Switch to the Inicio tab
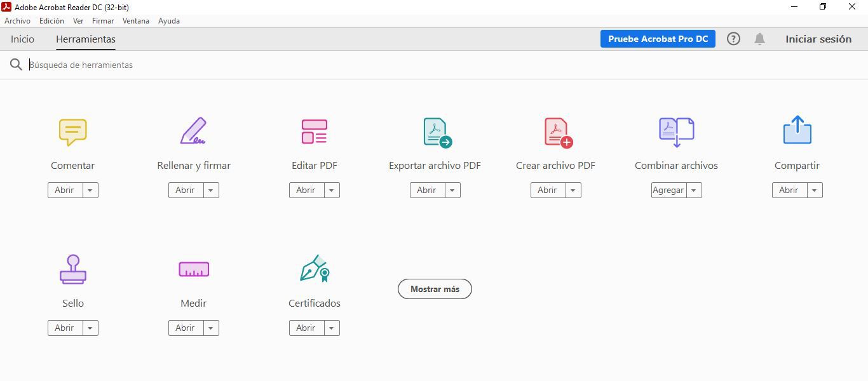Image resolution: width=868 pixels, height=381 pixels. [22, 39]
